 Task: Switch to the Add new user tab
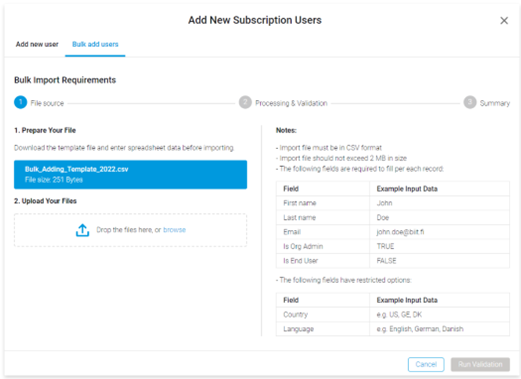pos(37,44)
